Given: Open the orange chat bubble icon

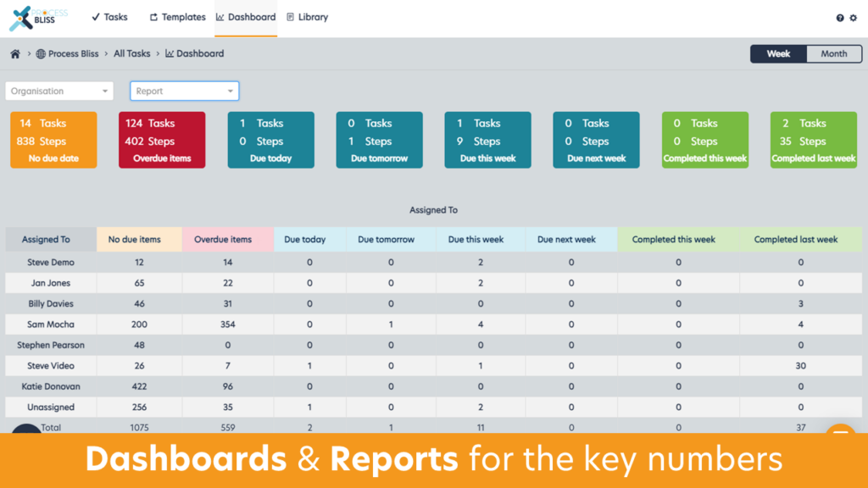Looking at the screenshot, I should click(x=840, y=430).
